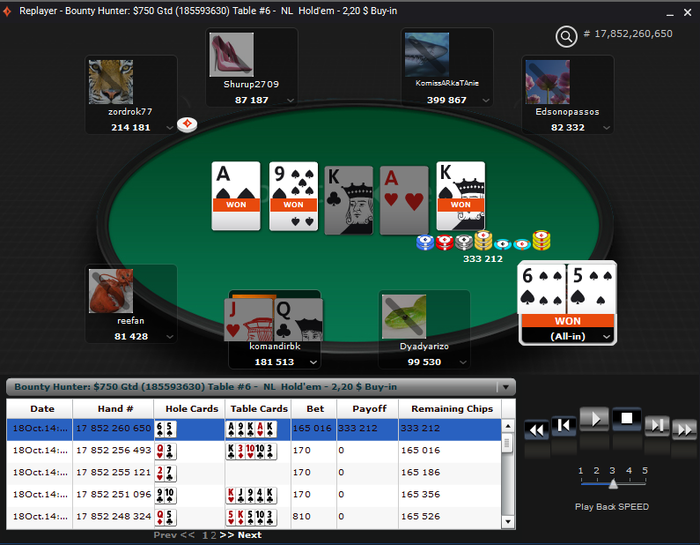The height and width of the screenshot is (545, 700).
Task: Click the hand list scrollbar down arrow
Action: click(508, 521)
